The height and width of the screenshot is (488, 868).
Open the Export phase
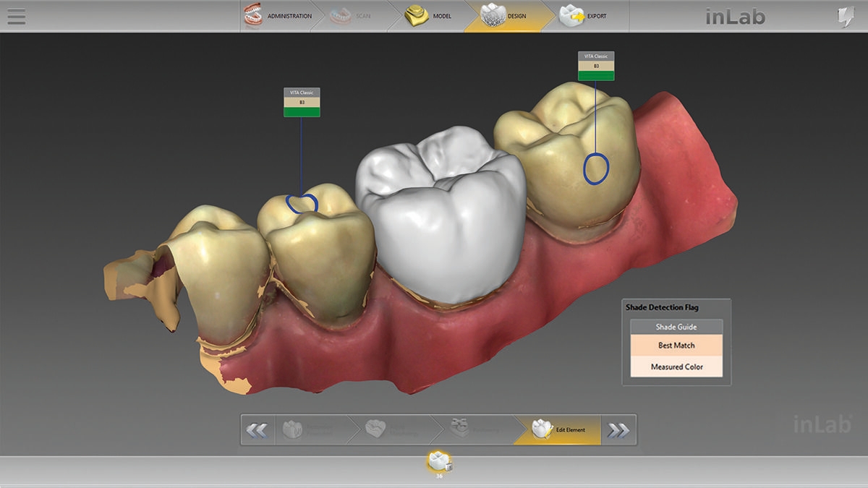point(583,16)
